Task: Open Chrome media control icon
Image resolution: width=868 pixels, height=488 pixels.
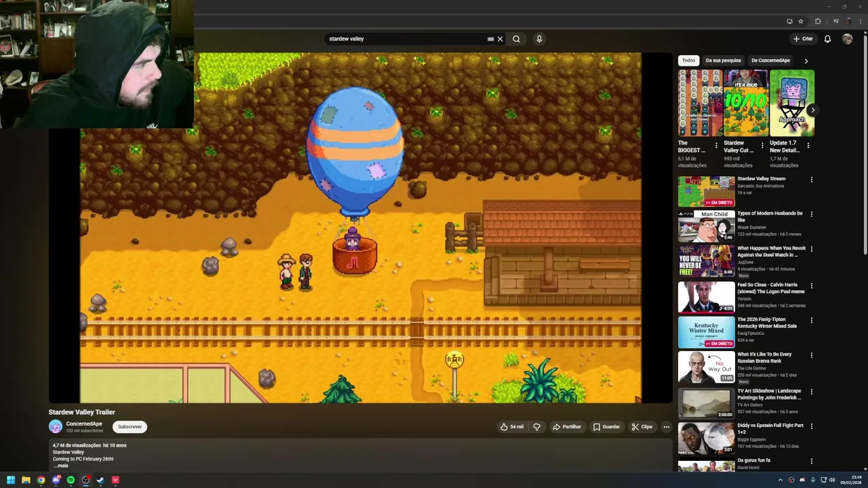Action: (836, 21)
